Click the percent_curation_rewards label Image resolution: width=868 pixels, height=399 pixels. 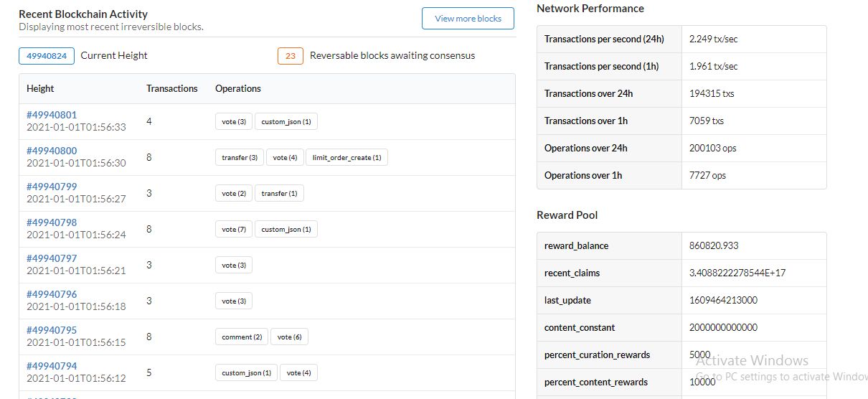coord(597,355)
